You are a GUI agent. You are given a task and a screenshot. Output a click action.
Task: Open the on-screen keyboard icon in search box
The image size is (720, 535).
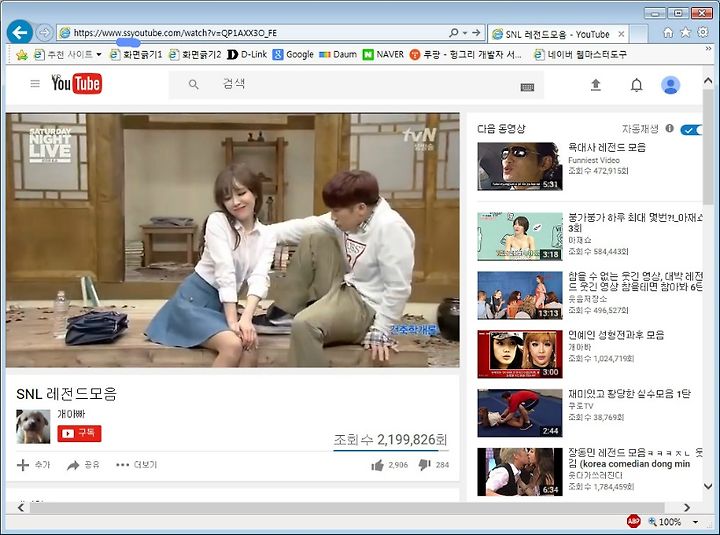(x=527, y=87)
